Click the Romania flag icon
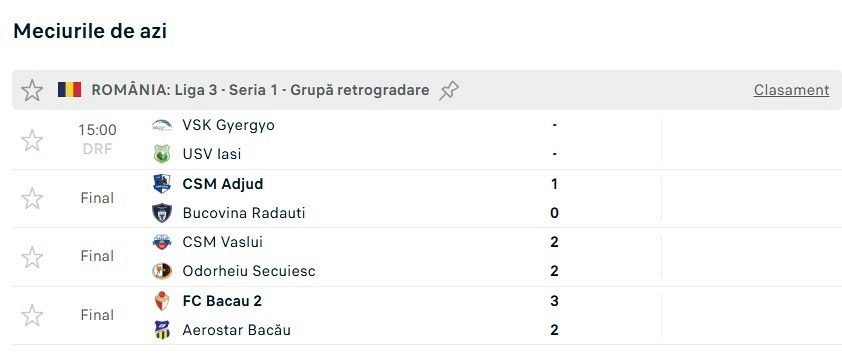The height and width of the screenshot is (360, 842). (70, 90)
